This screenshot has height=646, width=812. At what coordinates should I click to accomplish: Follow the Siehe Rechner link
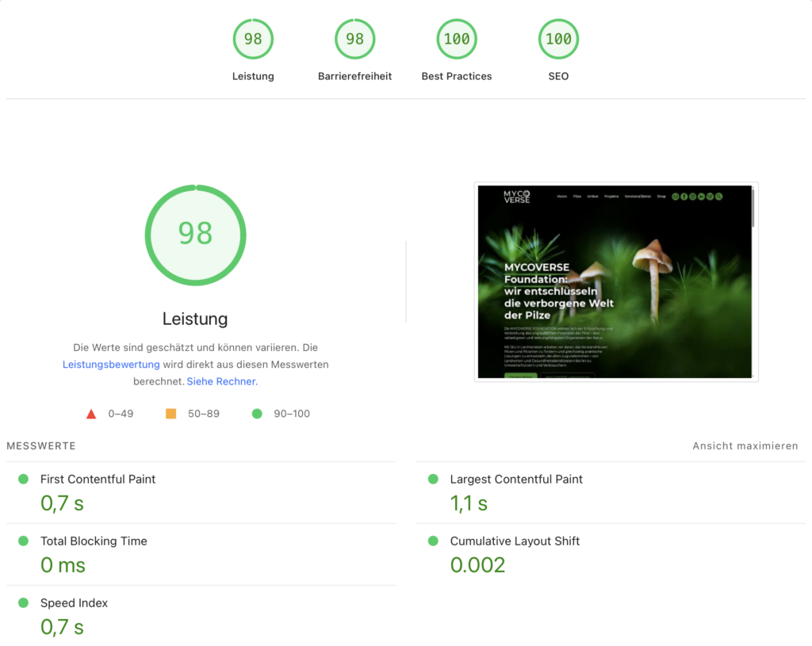coord(222,381)
